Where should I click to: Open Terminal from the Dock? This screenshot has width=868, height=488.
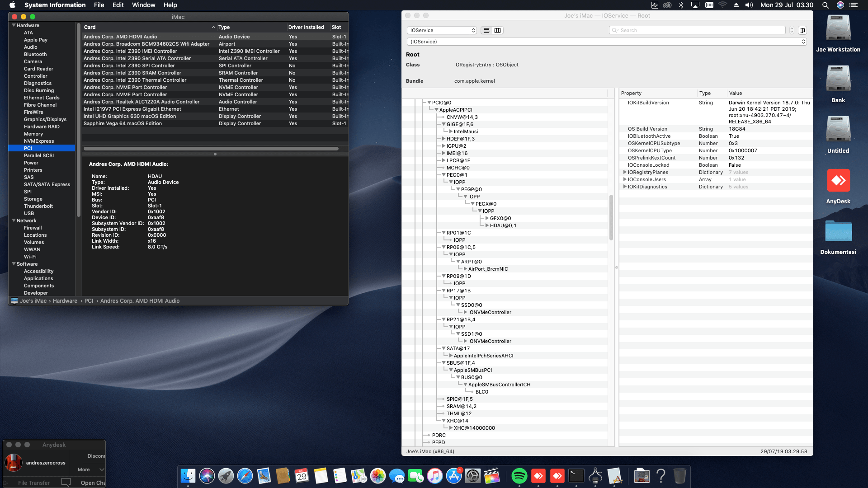tap(576, 476)
